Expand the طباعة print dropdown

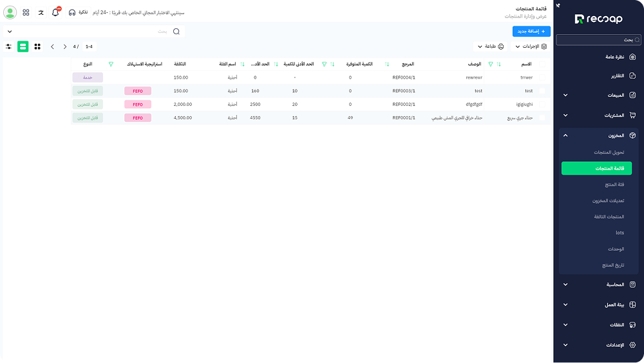click(489, 46)
